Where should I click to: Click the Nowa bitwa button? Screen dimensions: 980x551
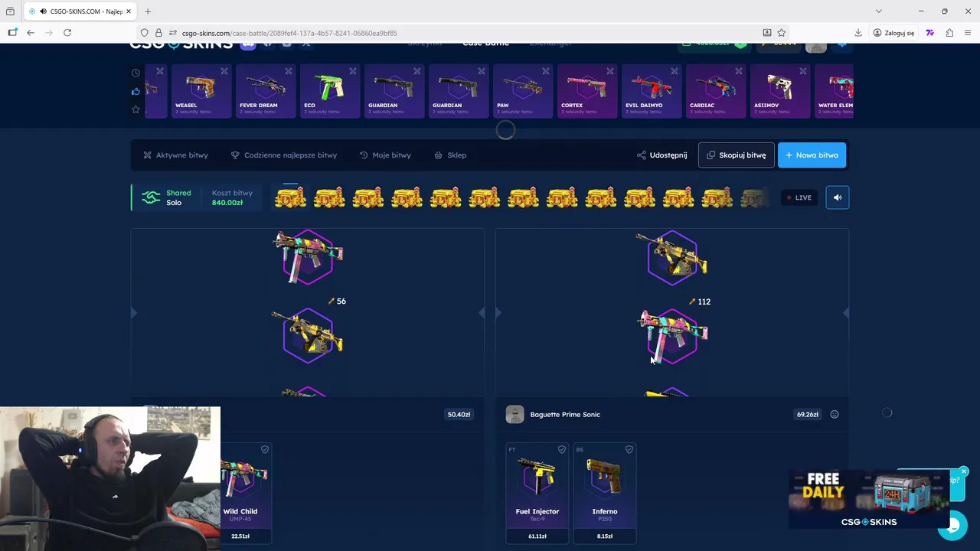coord(812,155)
